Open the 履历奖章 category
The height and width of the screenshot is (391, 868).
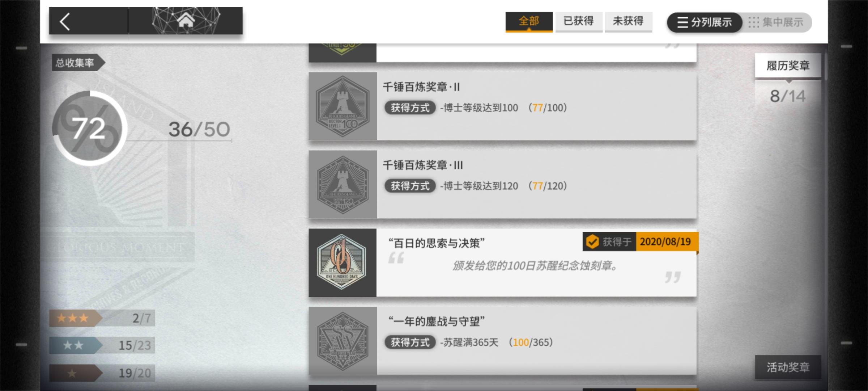pos(788,66)
